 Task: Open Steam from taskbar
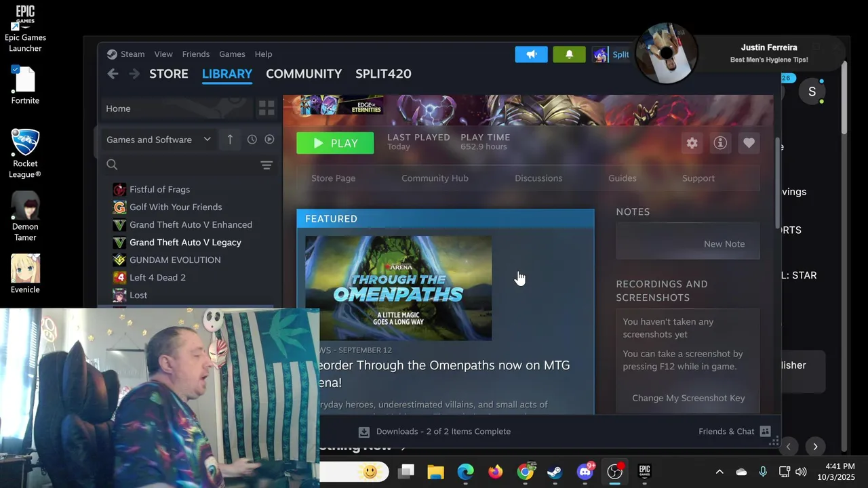pos(555,471)
